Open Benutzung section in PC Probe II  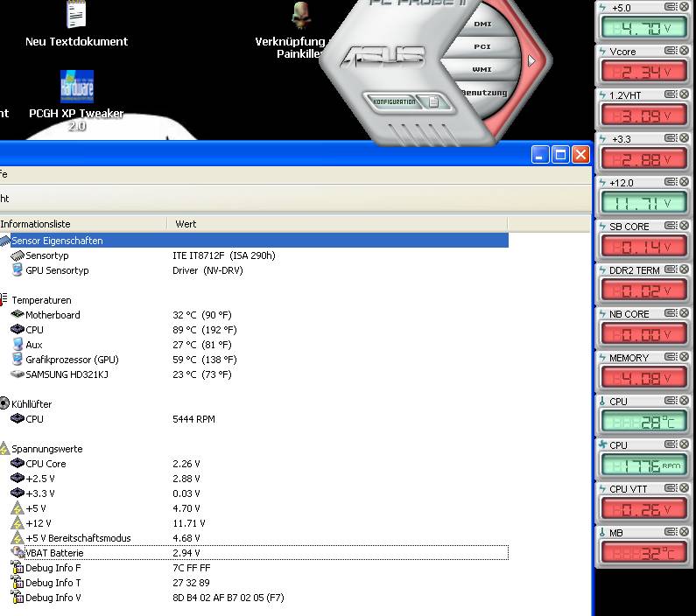tap(484, 93)
